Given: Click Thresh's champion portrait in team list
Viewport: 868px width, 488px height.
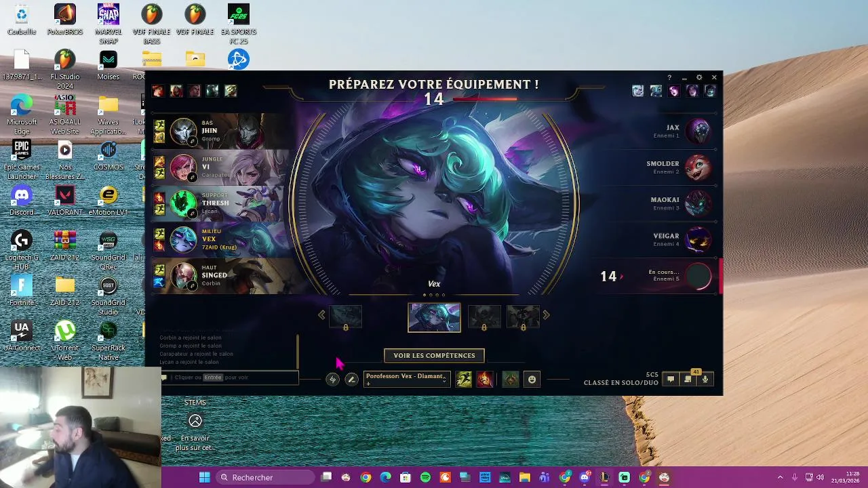Looking at the screenshot, I should coord(183,203).
